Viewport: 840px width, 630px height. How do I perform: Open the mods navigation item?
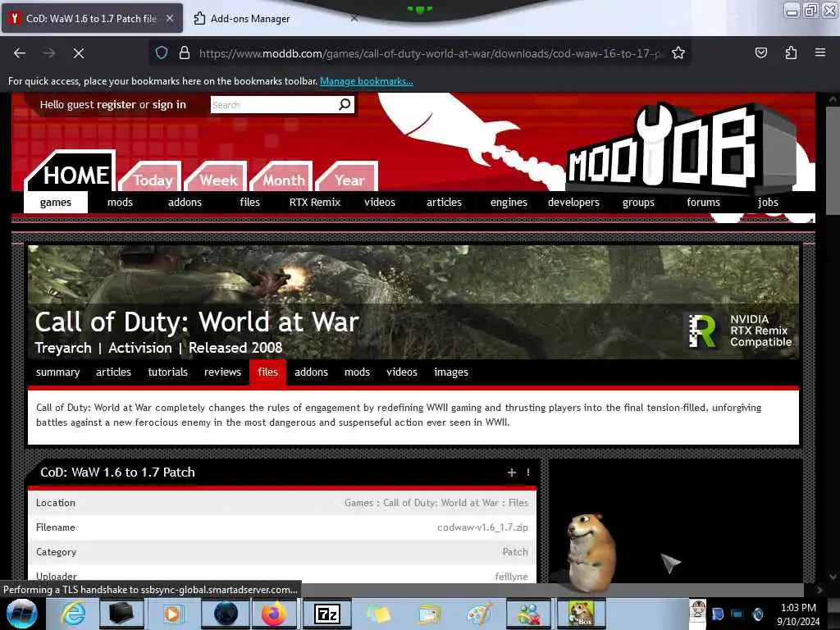[120, 203]
